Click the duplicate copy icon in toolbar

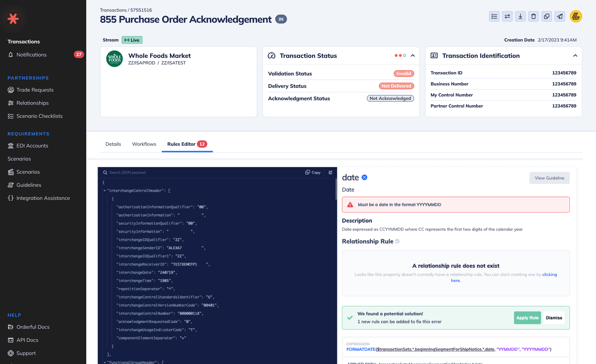(547, 16)
